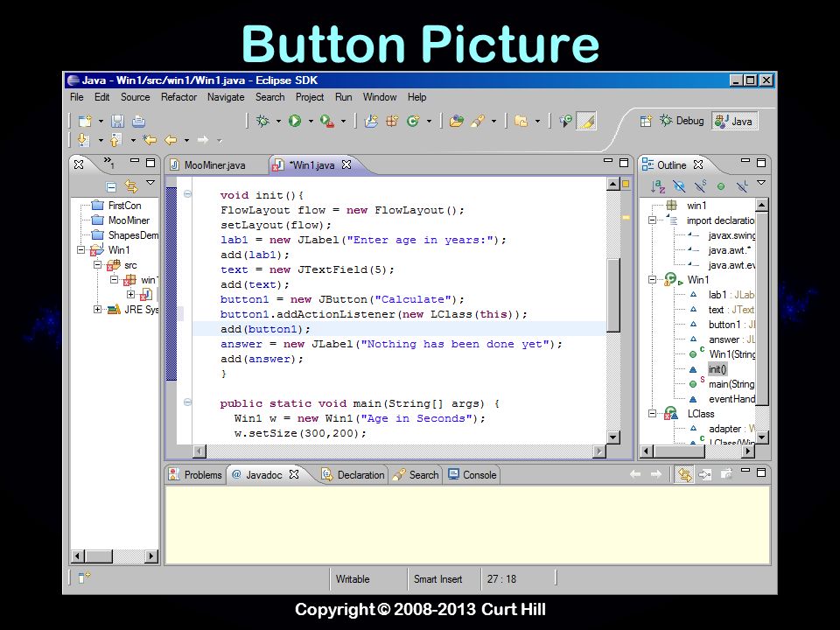Switch to the Debug perspective
This screenshot has width=840, height=630.
(682, 121)
